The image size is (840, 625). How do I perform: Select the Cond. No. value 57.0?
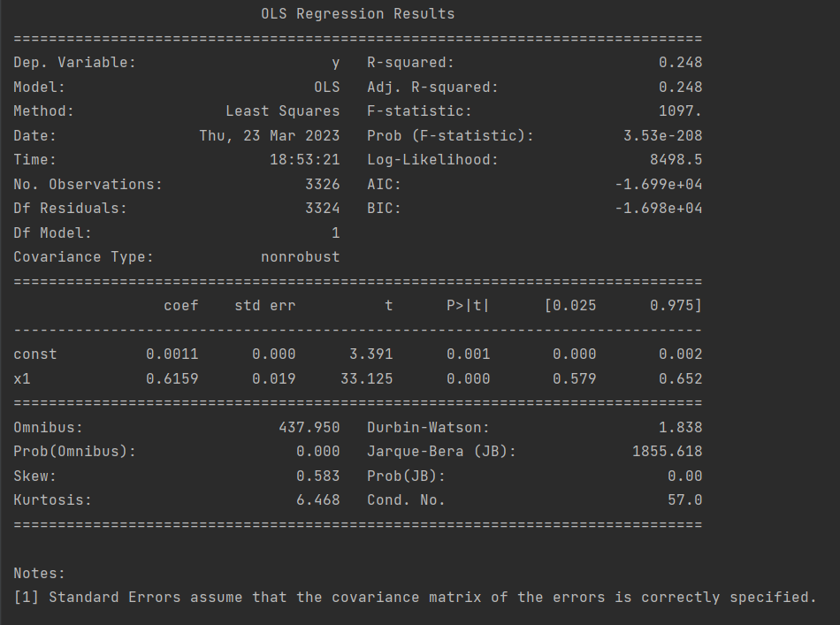[684, 500]
